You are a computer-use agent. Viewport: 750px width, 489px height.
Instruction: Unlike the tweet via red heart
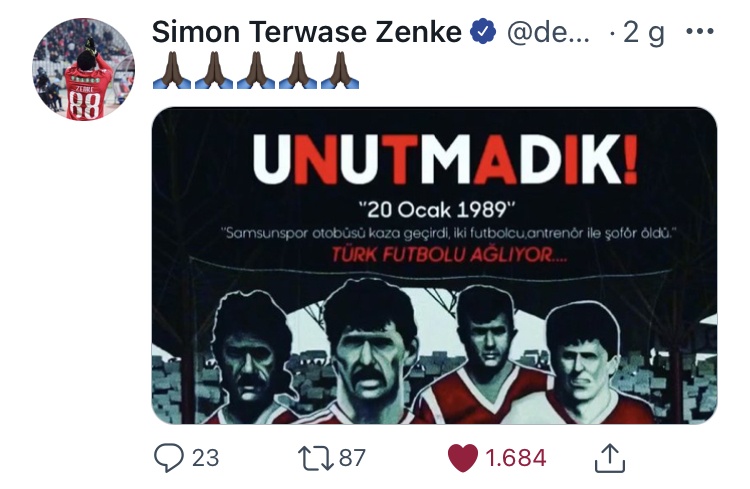pos(463,457)
